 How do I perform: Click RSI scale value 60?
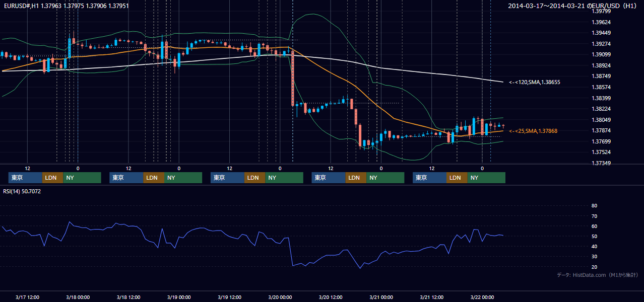(594, 226)
